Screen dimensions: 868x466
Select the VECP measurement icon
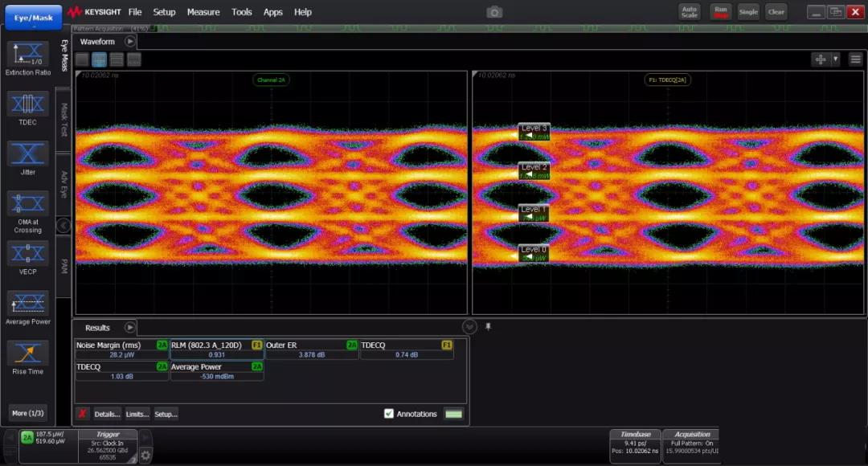pyautogui.click(x=27, y=254)
